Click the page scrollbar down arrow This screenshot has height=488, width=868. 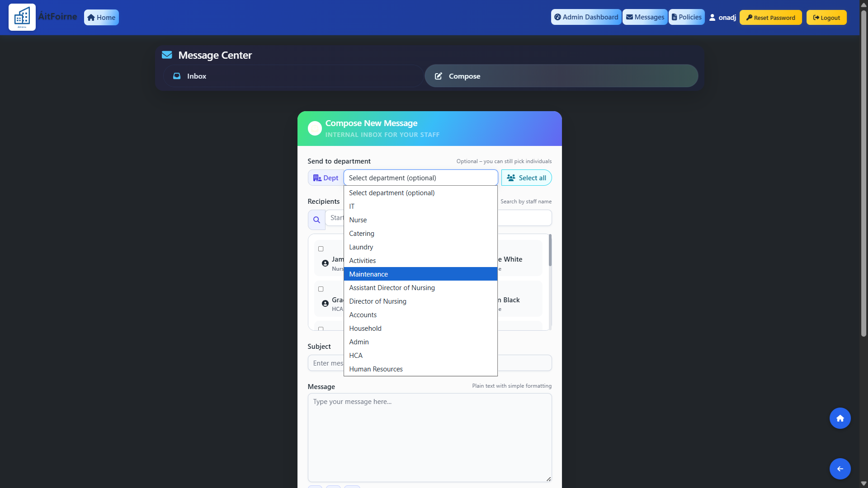pyautogui.click(x=863, y=483)
